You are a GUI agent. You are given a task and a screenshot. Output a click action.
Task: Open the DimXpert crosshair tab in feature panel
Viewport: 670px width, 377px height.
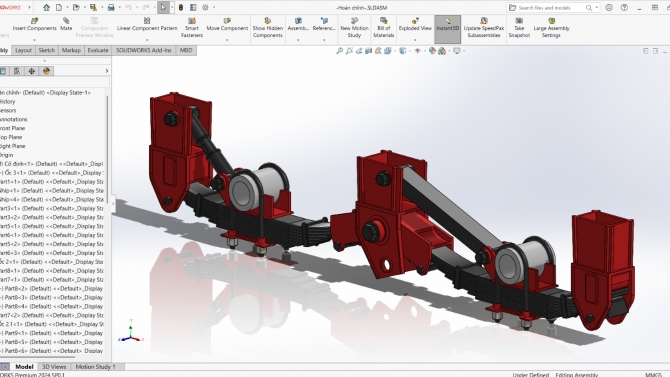click(32, 71)
